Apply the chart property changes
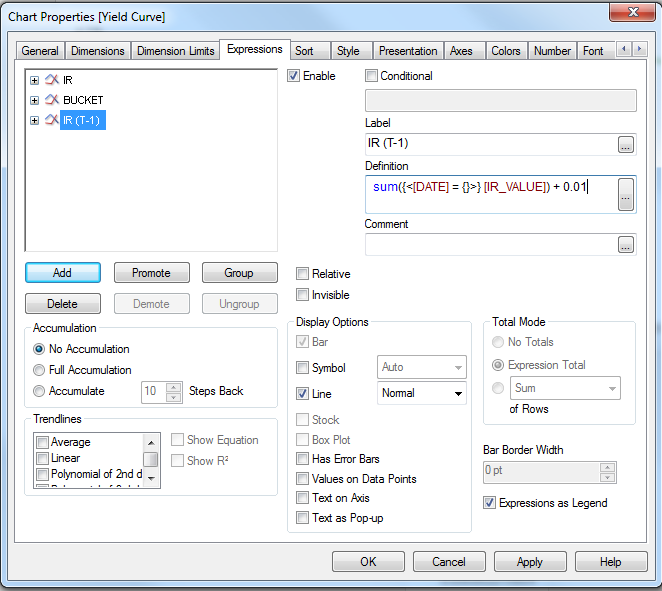Screen dimensions: 662x591 (x=530, y=561)
